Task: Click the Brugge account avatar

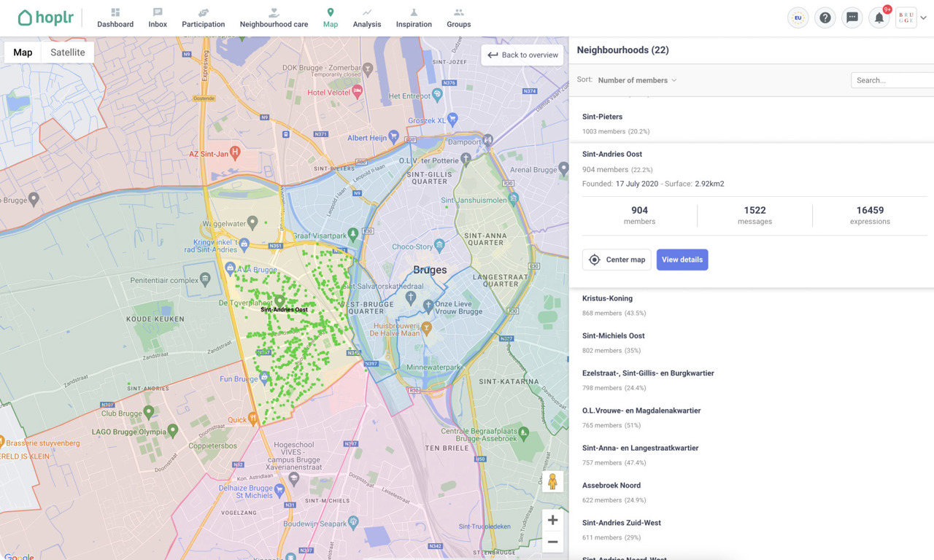Action: (x=906, y=18)
